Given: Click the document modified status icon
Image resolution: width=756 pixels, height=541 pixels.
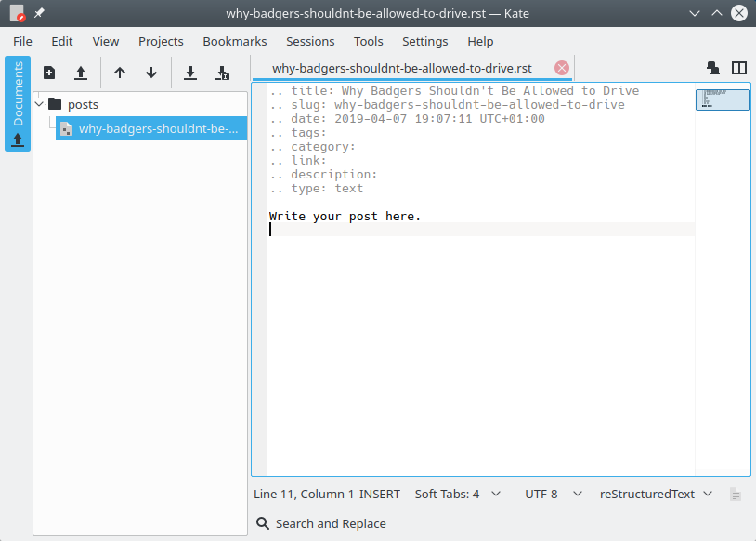Looking at the screenshot, I should coord(736,495).
